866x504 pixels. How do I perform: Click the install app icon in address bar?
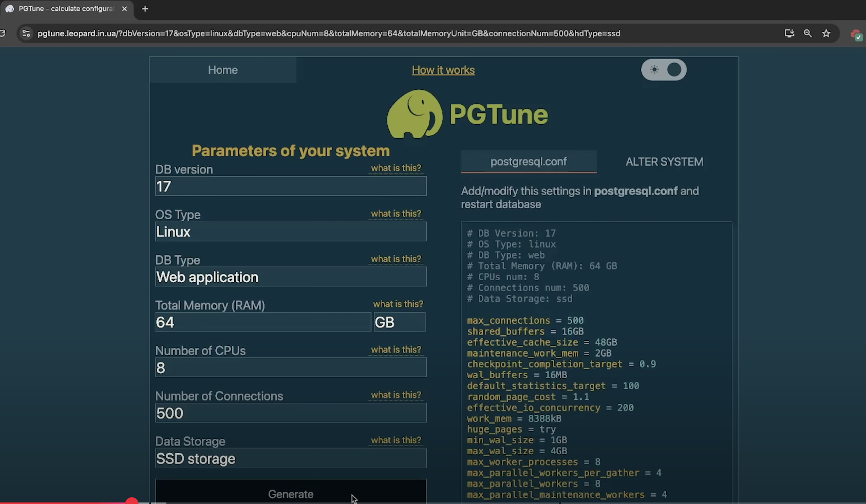pyautogui.click(x=789, y=33)
